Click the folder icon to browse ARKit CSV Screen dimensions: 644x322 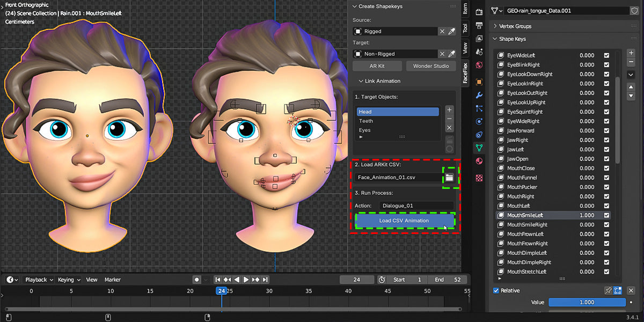coord(450,177)
